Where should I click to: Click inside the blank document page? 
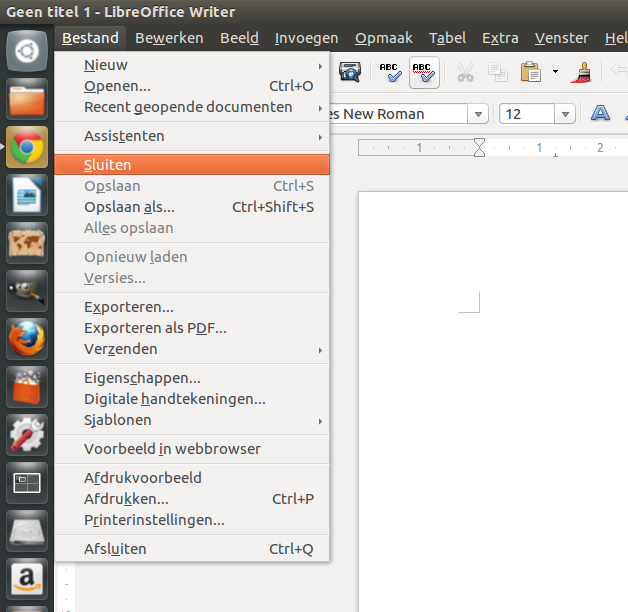(493, 402)
